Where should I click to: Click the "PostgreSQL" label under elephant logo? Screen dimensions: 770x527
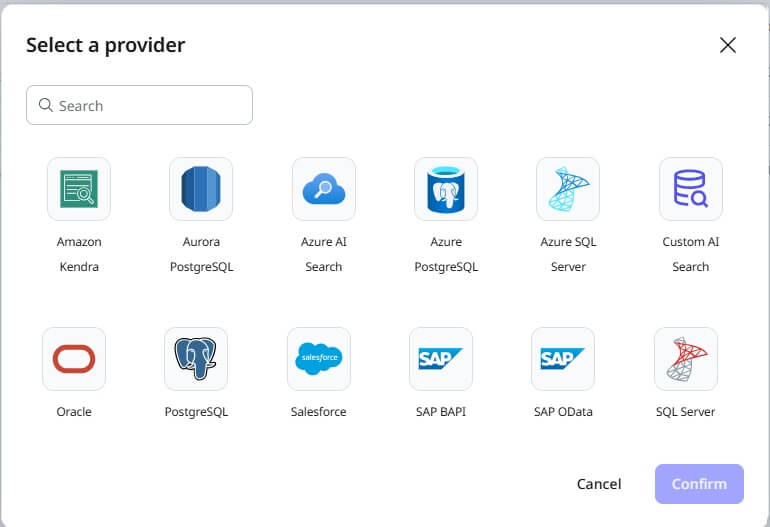tap(196, 412)
